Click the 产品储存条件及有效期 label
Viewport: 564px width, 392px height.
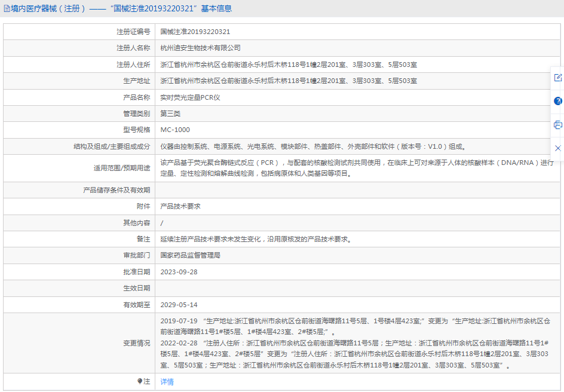click(x=117, y=190)
